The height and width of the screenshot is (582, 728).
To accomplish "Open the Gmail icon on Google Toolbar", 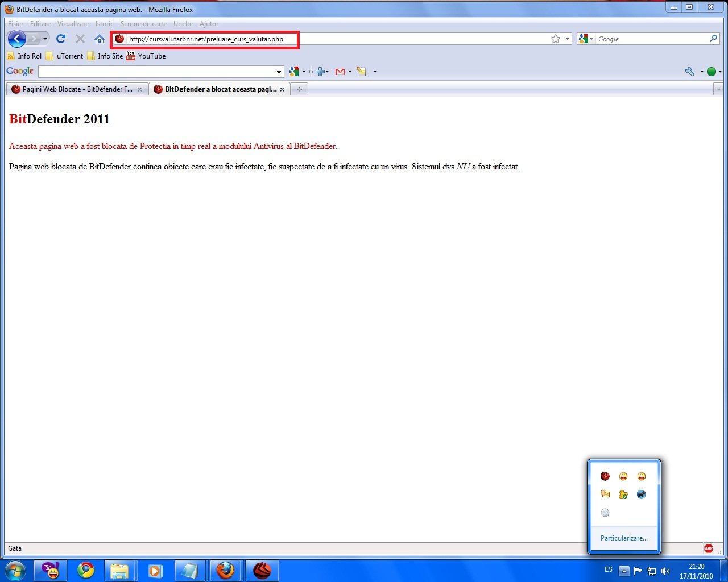I will point(340,72).
